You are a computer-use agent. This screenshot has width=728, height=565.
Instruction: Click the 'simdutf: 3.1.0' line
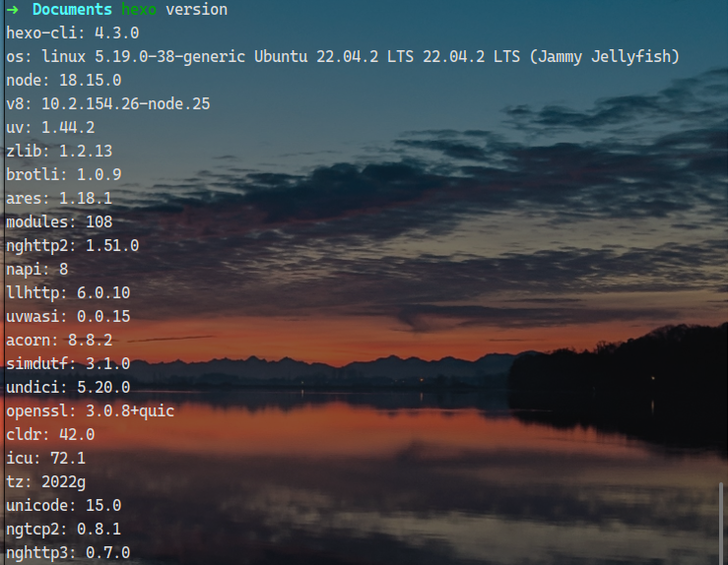click(x=68, y=363)
